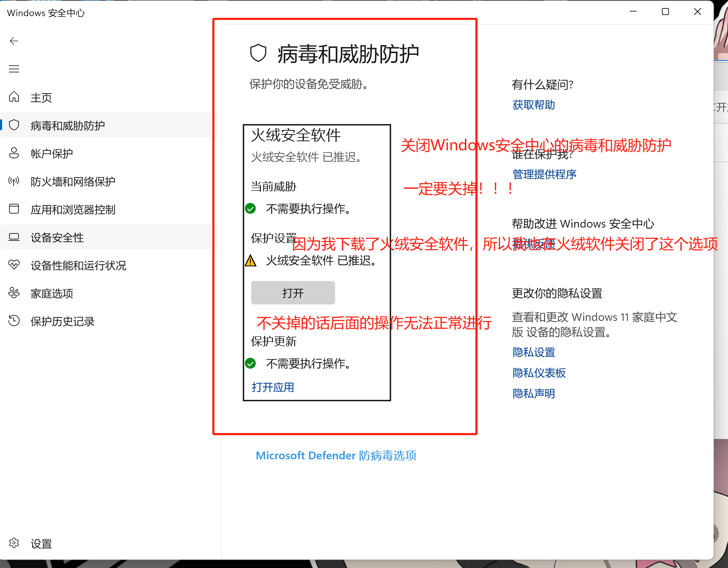Click the laptop icon for 设备安全性

(x=14, y=237)
